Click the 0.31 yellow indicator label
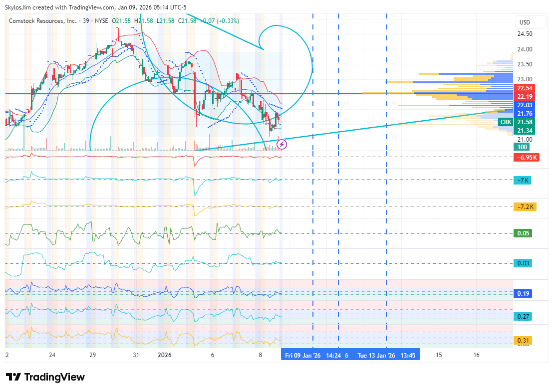553x392 pixels. (523, 340)
